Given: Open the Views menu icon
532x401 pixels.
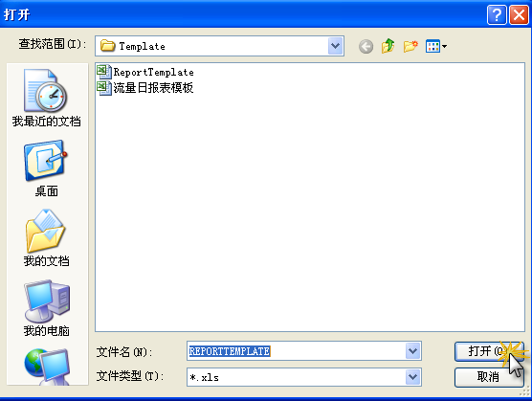Looking at the screenshot, I should pyautogui.click(x=436, y=46).
